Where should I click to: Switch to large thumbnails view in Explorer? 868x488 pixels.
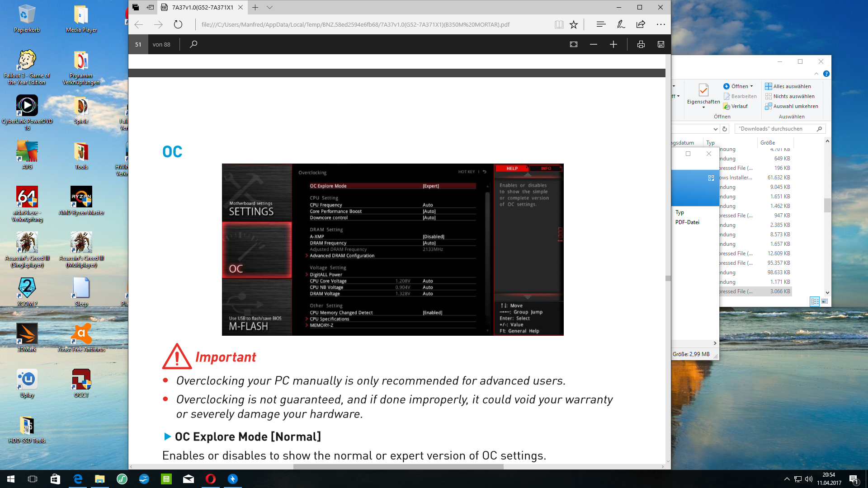pyautogui.click(x=825, y=301)
